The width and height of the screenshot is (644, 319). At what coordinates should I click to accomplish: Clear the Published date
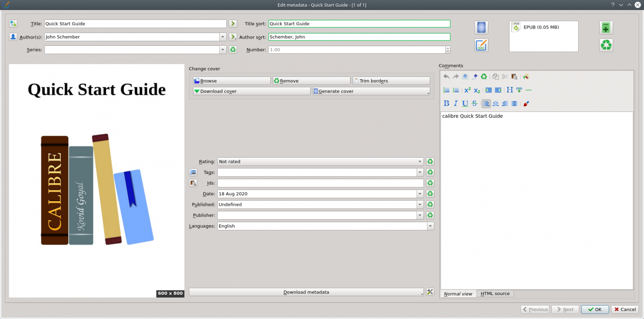[x=430, y=205]
